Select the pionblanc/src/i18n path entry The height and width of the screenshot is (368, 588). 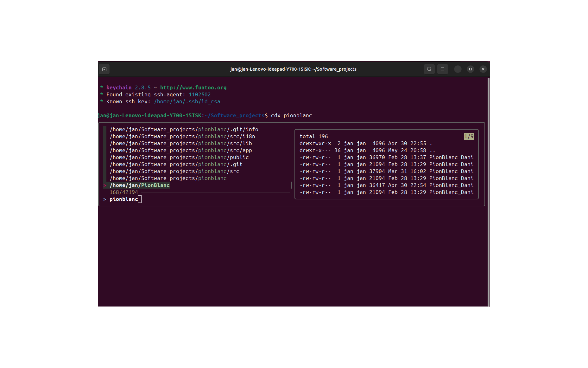[x=182, y=137]
